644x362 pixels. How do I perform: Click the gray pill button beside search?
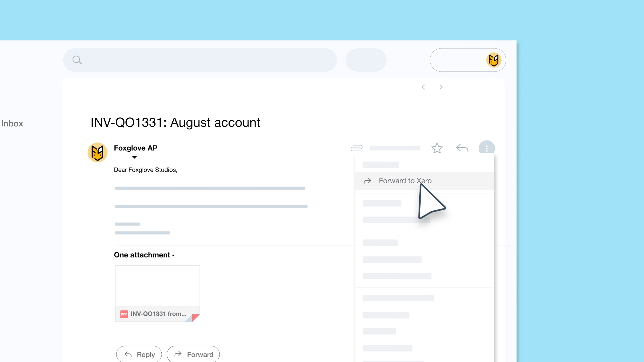point(366,60)
